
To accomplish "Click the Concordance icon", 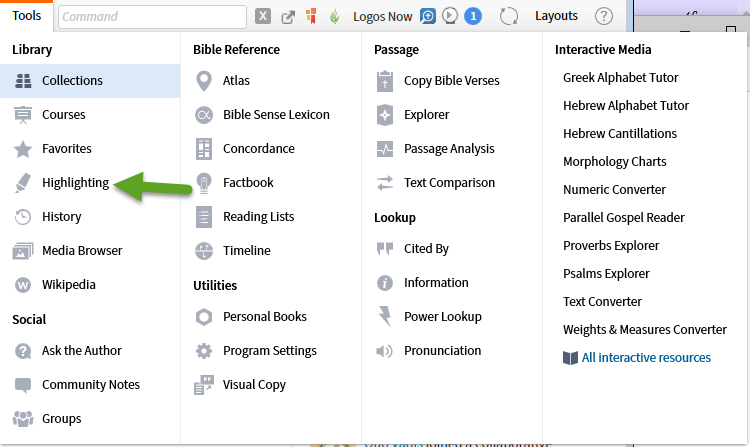I will (x=204, y=149).
